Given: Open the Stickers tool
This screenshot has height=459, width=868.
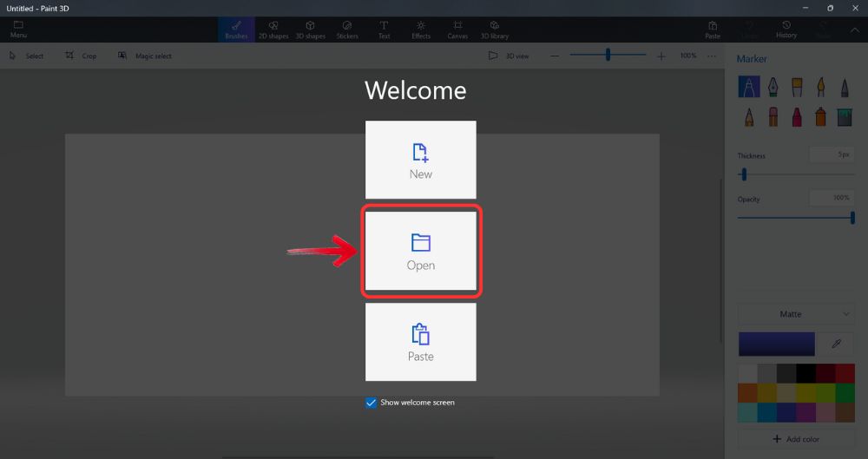Looking at the screenshot, I should click(x=347, y=30).
